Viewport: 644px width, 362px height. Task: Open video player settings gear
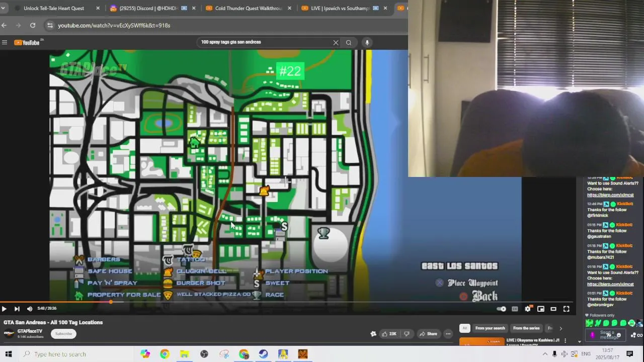point(528,309)
